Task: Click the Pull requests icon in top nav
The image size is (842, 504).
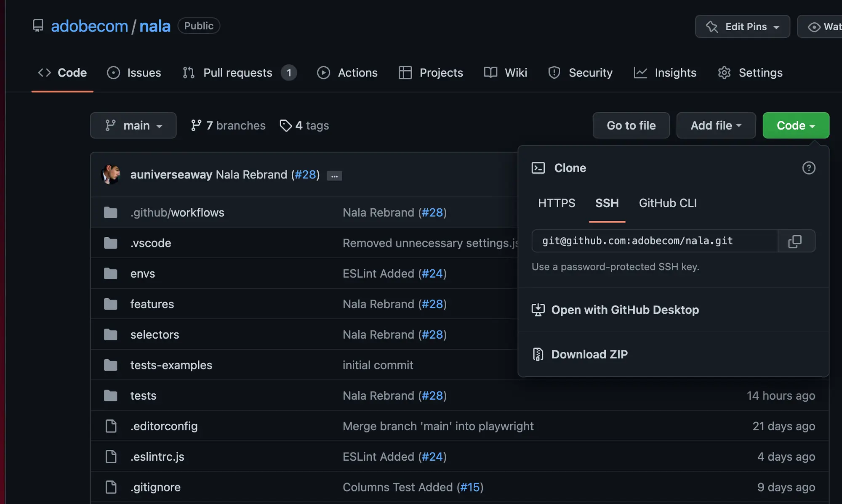Action: [x=189, y=72]
